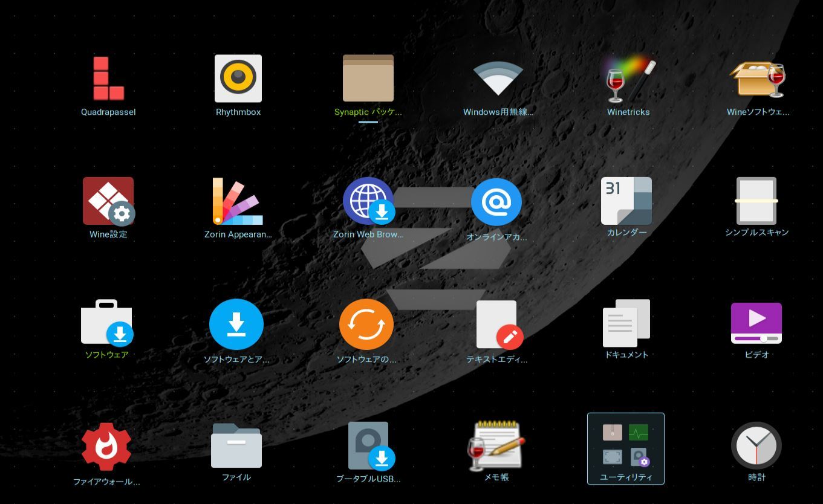Open the Windows wireless drivers app
This screenshot has height=504, width=823.
tap(498, 79)
